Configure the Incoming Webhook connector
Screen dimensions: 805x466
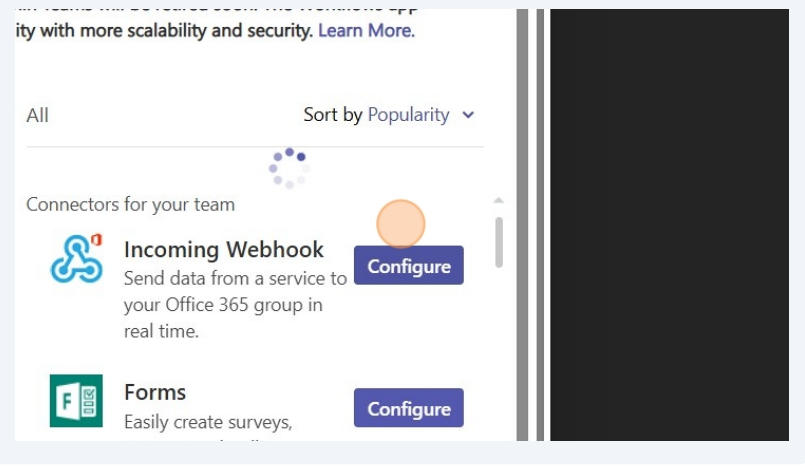408,266
